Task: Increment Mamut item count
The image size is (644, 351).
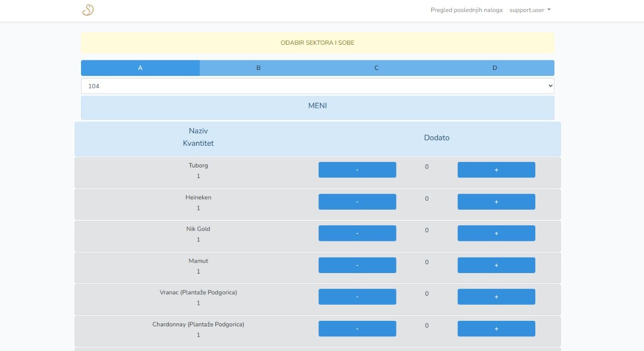Action: (496, 265)
